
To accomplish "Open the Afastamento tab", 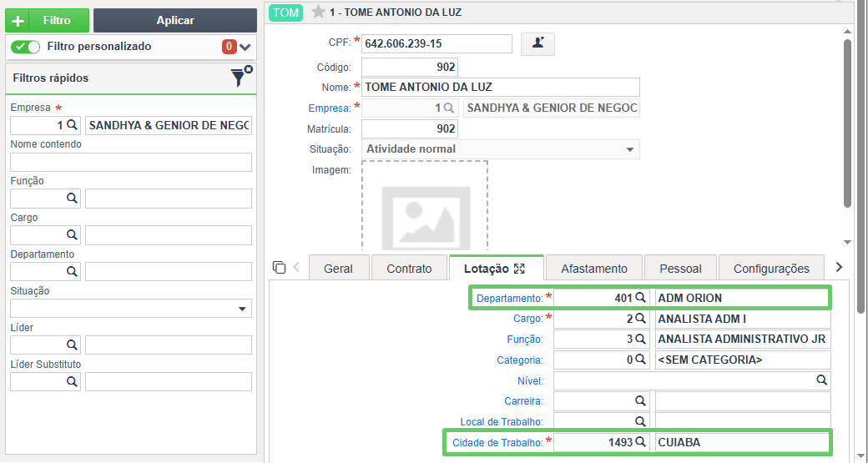I will tap(594, 269).
